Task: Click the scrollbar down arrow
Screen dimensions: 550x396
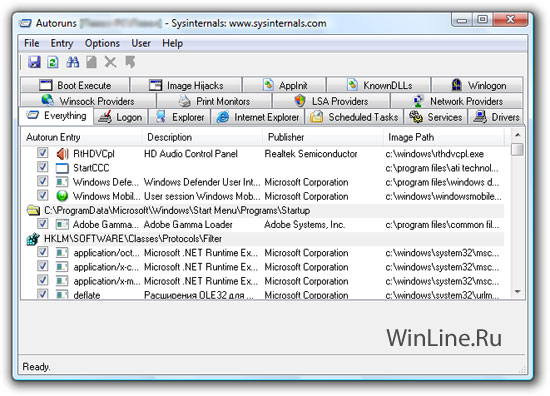Action: coord(517,292)
